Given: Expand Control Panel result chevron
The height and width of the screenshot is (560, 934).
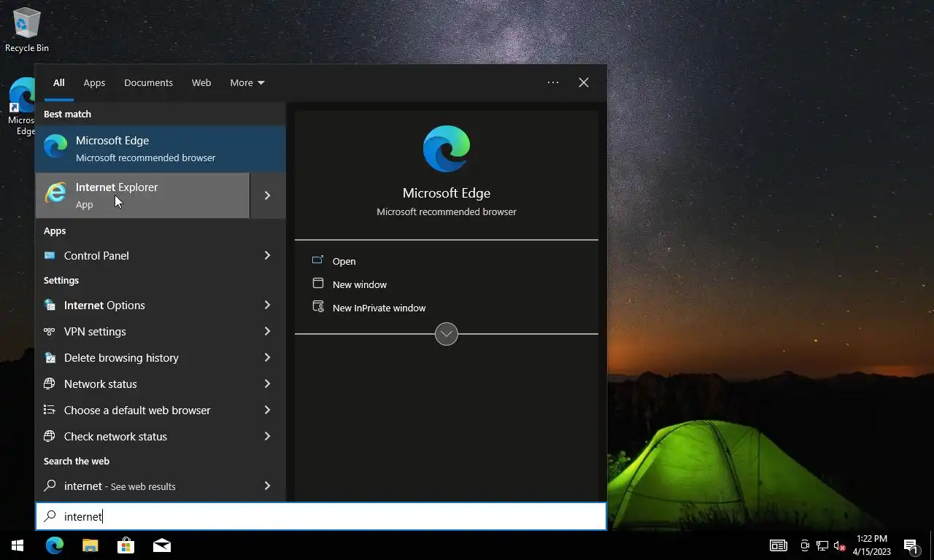Looking at the screenshot, I should [x=267, y=255].
